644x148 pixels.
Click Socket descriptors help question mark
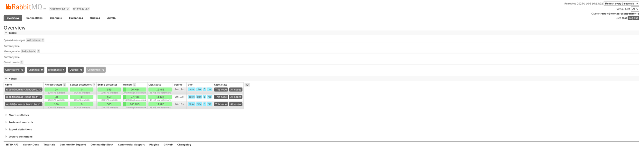(x=94, y=85)
